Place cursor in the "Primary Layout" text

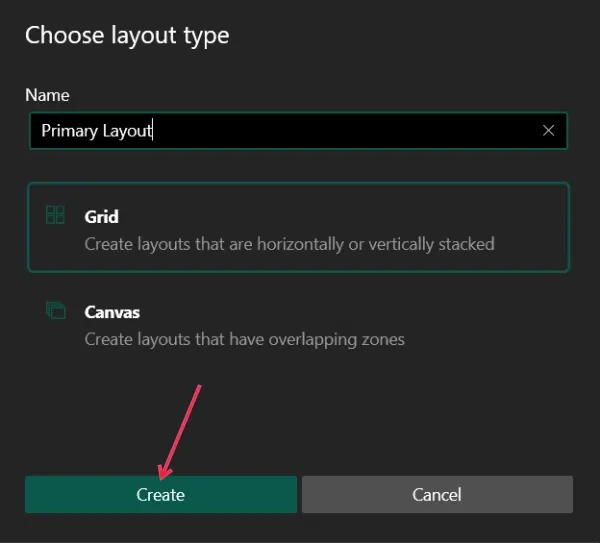(x=97, y=131)
